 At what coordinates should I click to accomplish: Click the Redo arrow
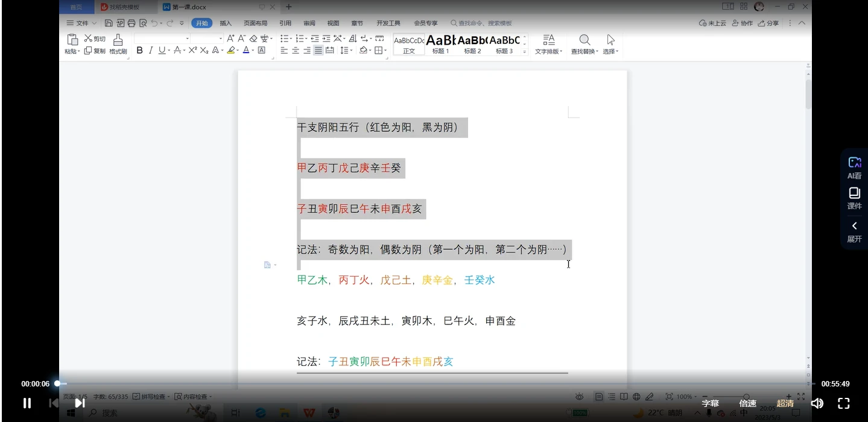pos(169,23)
